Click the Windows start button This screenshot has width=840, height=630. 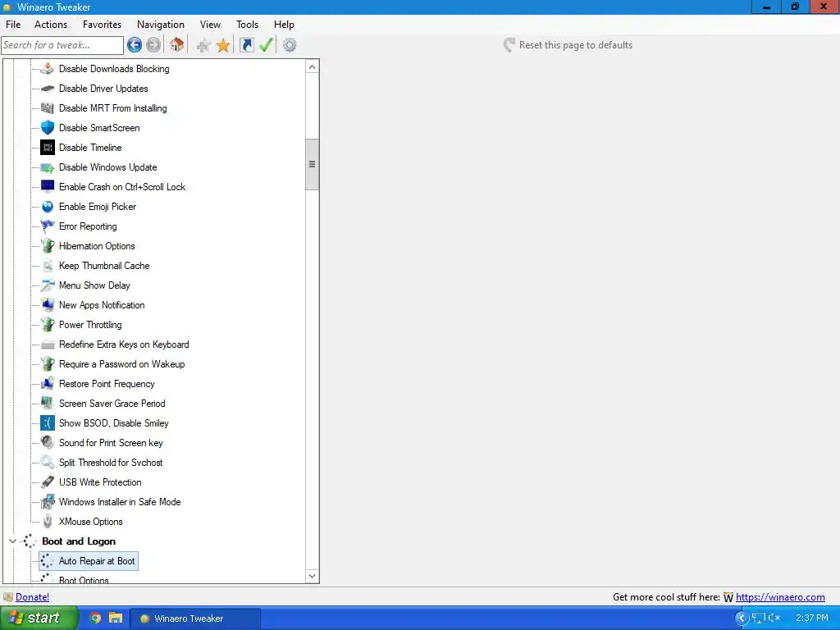pos(38,619)
